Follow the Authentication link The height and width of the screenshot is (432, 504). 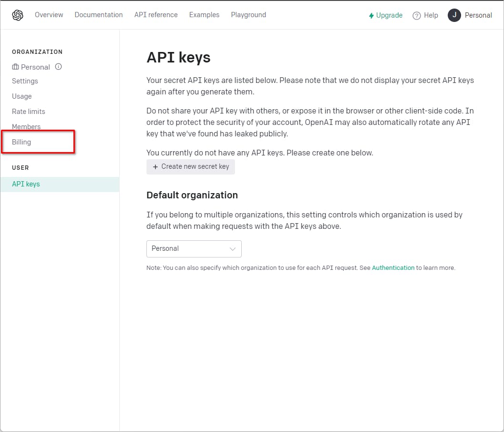point(393,267)
